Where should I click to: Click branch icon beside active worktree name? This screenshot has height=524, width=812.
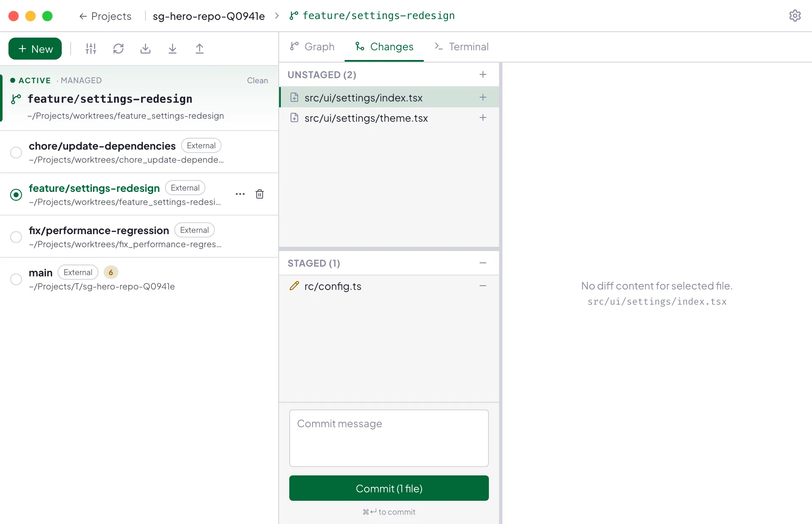[16, 99]
